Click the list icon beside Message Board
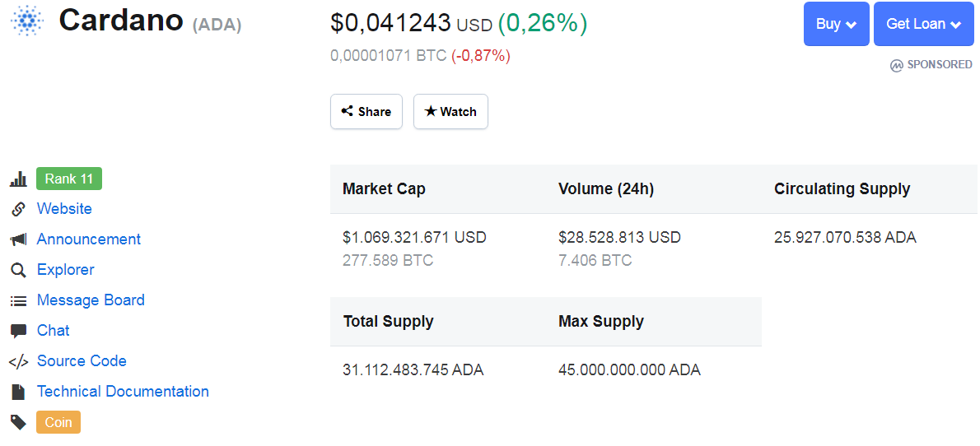Image resolution: width=980 pixels, height=446 pixels. tap(18, 300)
